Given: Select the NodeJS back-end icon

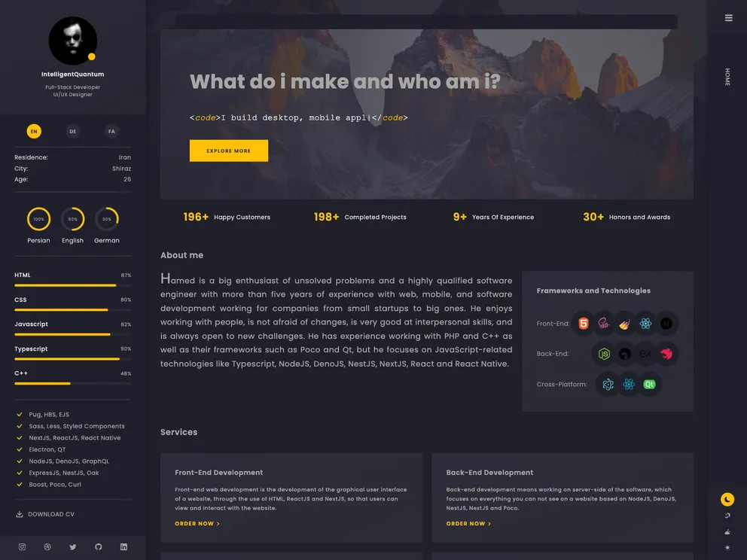Looking at the screenshot, I should click(x=604, y=354).
